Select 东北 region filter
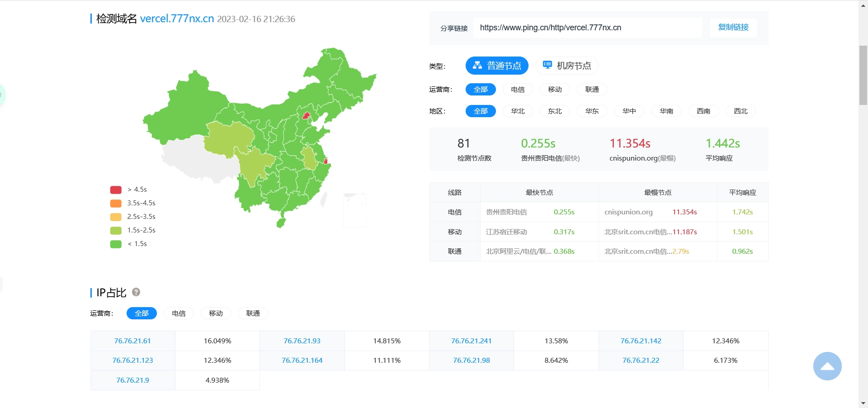 (555, 111)
